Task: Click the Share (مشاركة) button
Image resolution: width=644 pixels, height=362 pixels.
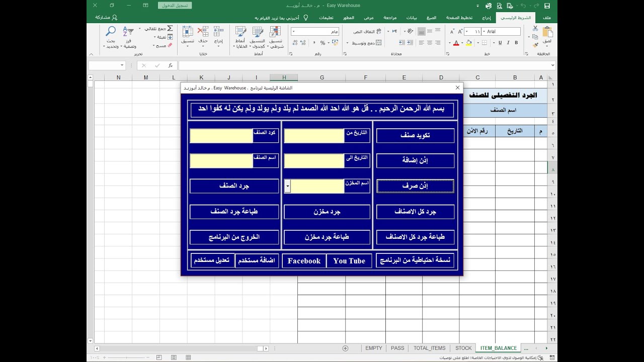Action: point(106,18)
